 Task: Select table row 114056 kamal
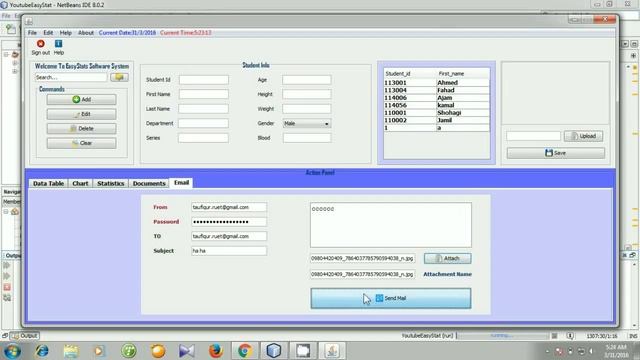[x=436, y=105]
